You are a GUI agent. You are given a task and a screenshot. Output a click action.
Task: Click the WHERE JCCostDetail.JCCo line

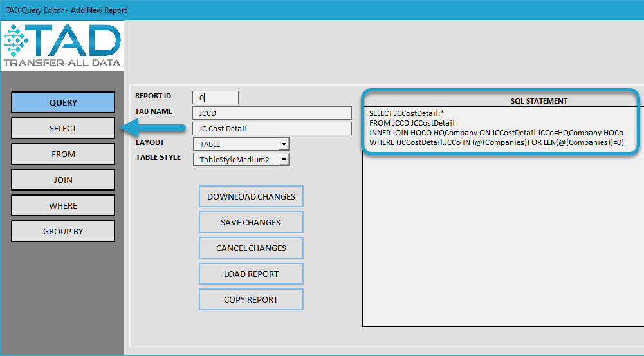click(x=497, y=142)
